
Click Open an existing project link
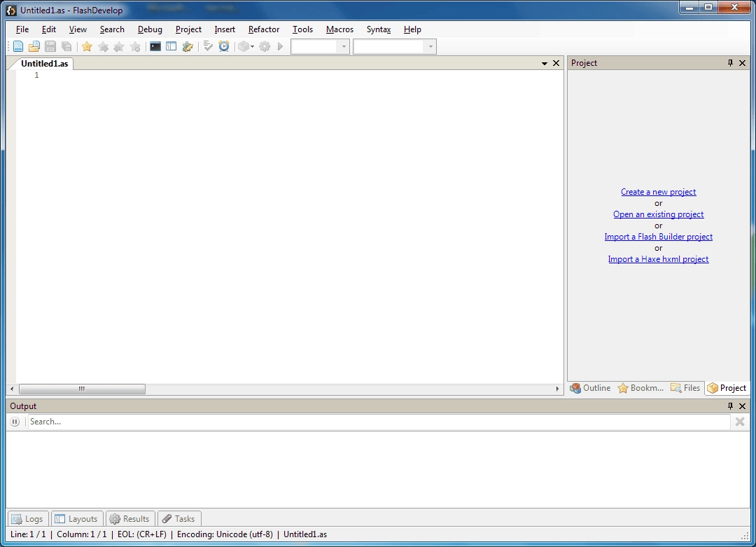click(658, 214)
